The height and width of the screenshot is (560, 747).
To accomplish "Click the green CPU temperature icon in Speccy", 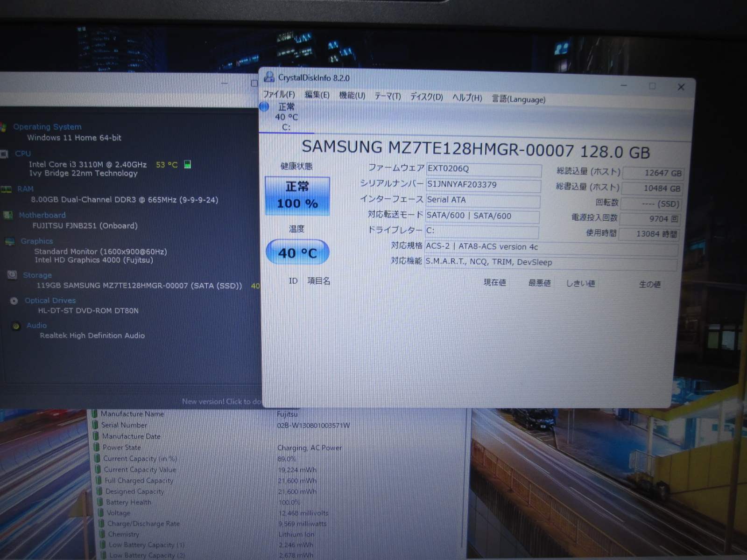I will 187,164.
